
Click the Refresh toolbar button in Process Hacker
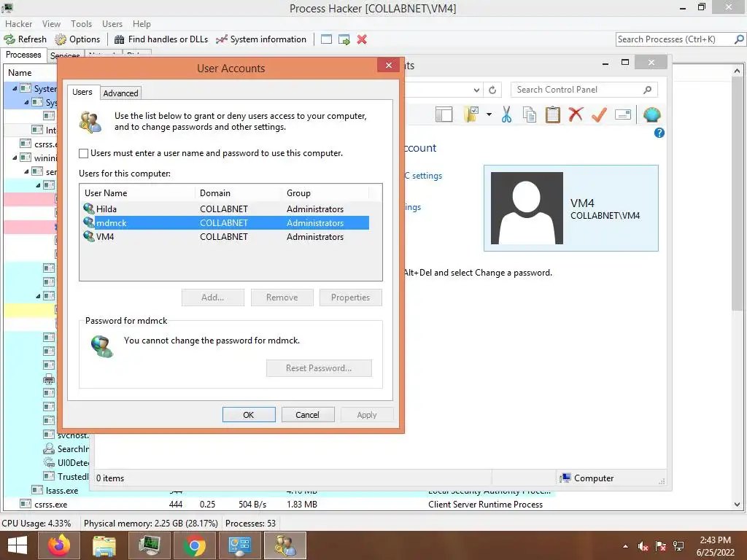[26, 39]
